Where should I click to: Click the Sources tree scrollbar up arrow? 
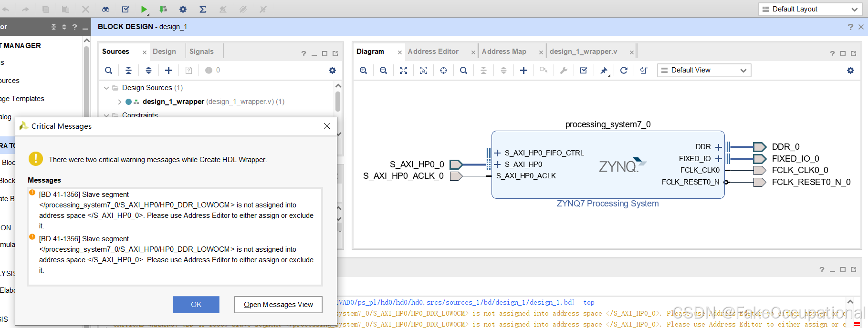click(x=338, y=86)
